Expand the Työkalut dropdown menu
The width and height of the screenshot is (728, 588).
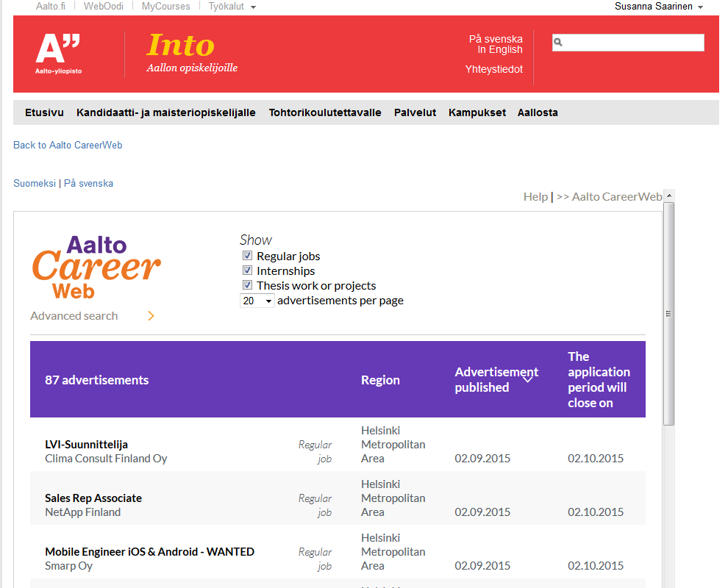[x=232, y=7]
